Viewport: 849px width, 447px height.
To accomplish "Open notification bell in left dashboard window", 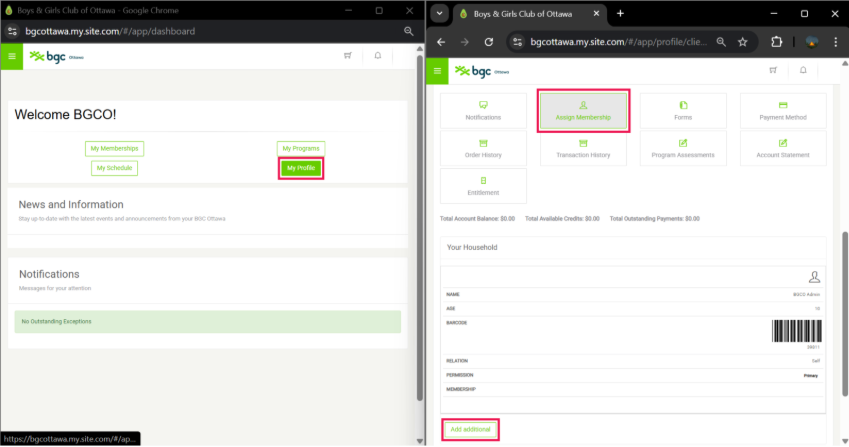I will [x=378, y=55].
